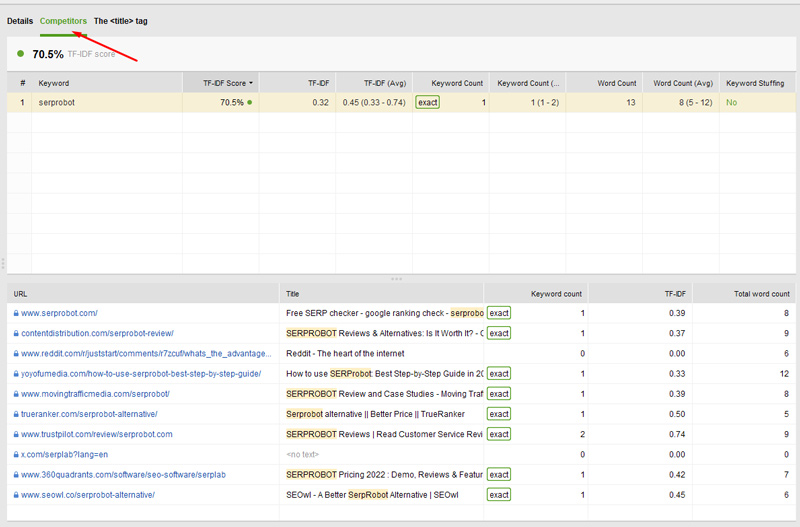Open yoyofumedia.com step-by-step guide link
This screenshot has width=800, height=527.
(141, 374)
